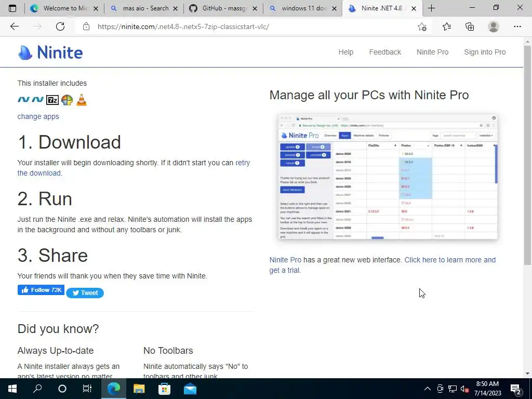
Task: Open the Mail app from the taskbar
Action: pos(190,389)
